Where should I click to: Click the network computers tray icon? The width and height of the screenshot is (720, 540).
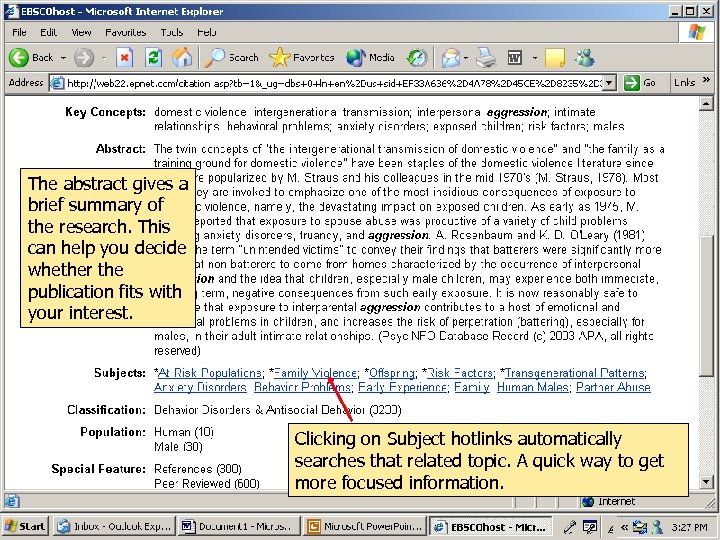(x=640, y=527)
